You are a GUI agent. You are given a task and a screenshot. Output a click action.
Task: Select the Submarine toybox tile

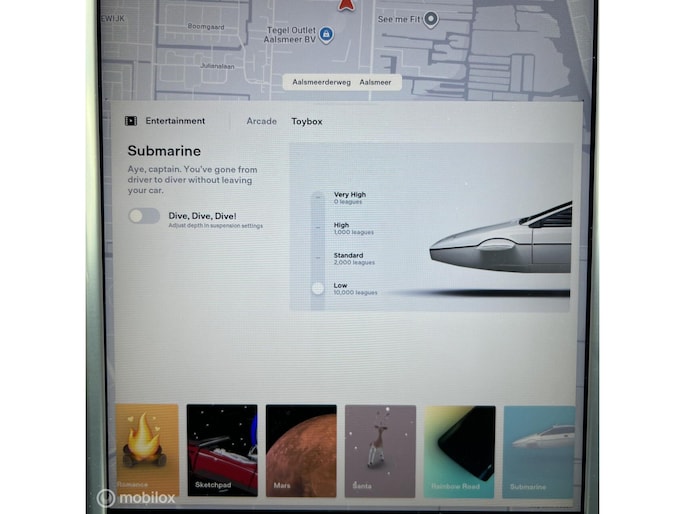click(539, 450)
